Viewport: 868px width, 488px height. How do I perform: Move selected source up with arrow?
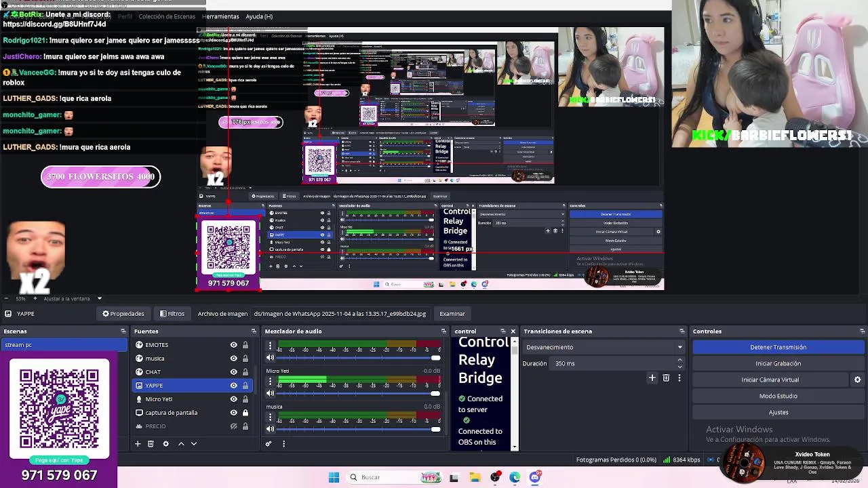pos(181,444)
